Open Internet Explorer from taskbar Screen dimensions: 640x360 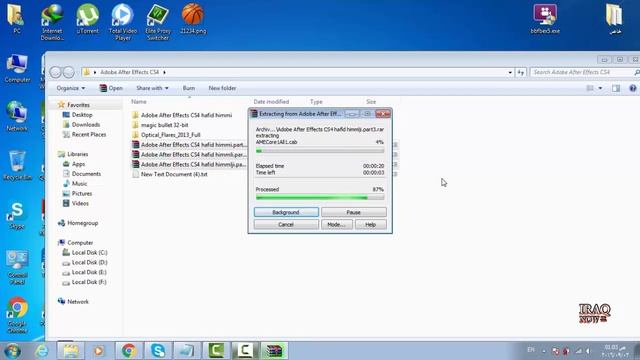pyautogui.click(x=41, y=351)
